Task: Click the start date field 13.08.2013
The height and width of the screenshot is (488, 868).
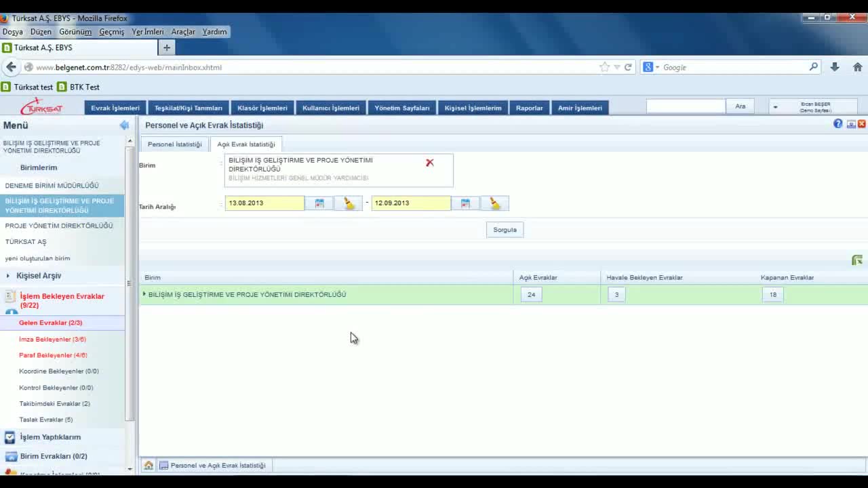Action: tap(264, 203)
